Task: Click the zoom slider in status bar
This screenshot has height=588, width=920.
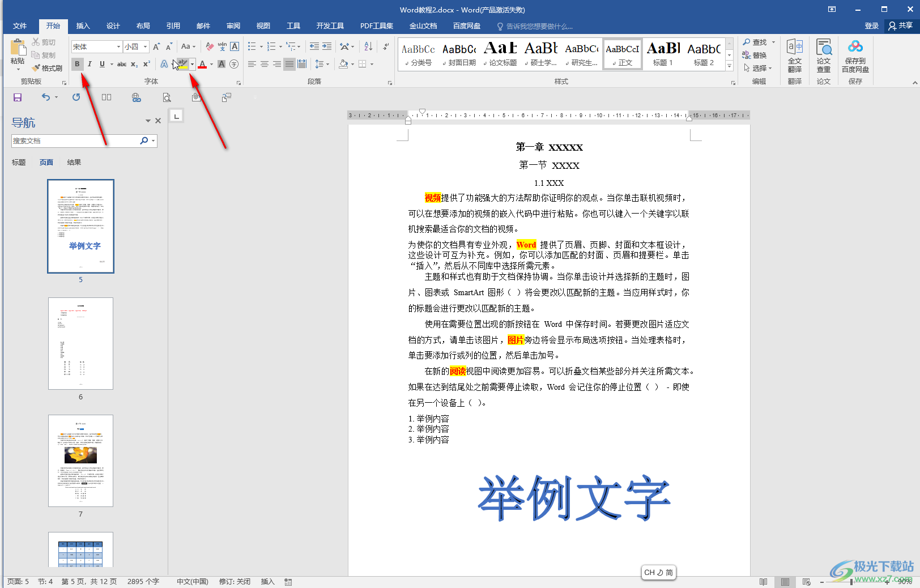Action: (851, 582)
